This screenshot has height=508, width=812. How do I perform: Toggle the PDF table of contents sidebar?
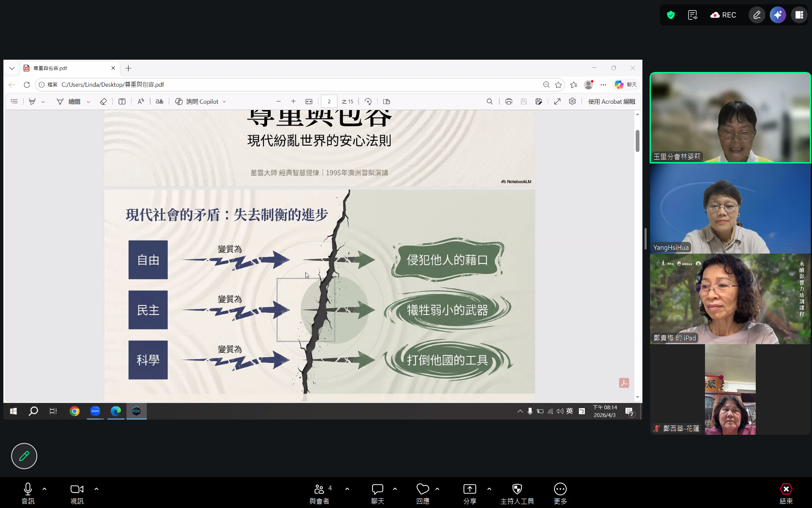coord(14,102)
